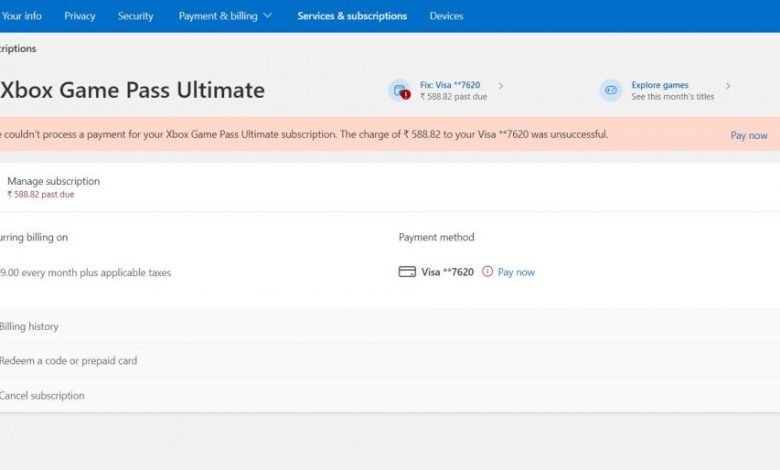Image resolution: width=780 pixels, height=470 pixels.
Task: Select Redeem a code or prepaid card
Action: [x=68, y=361]
